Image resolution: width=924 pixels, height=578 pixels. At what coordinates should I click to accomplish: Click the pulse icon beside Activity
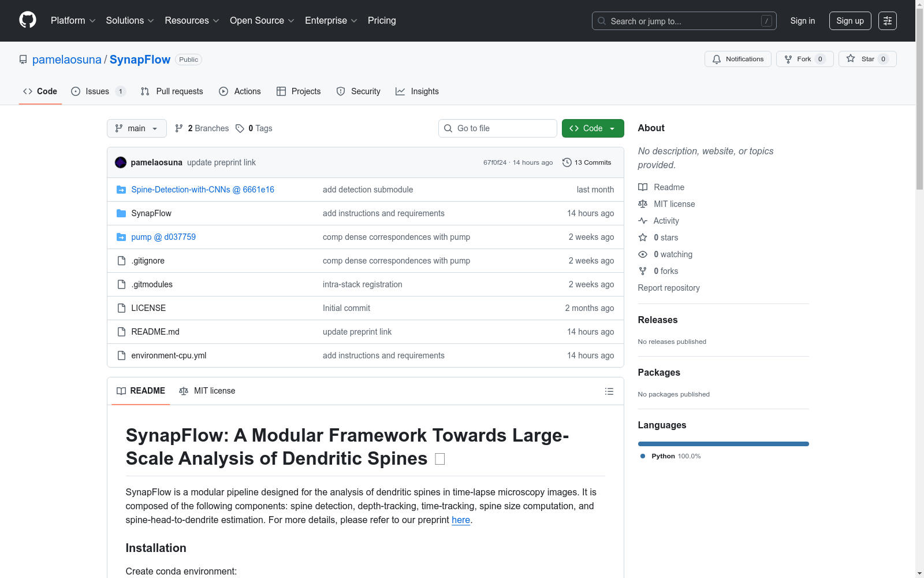pos(643,221)
